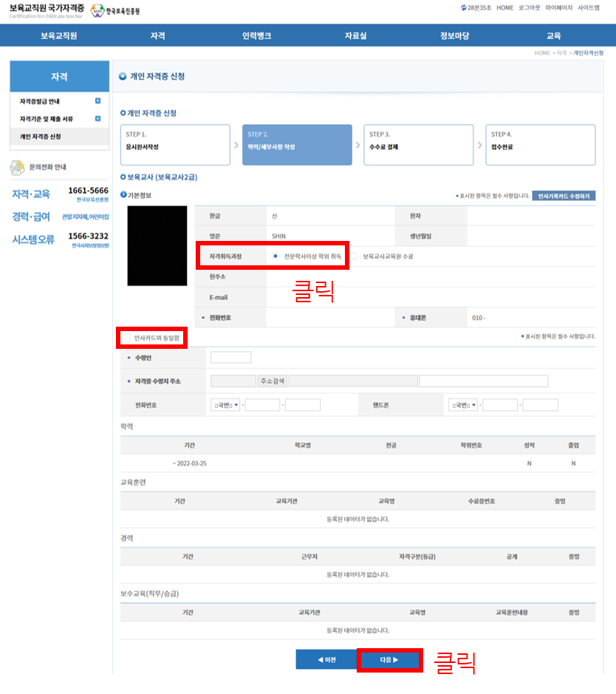
Task: Expand 자격기준 및 제출 서류 plus icon
Action: (x=97, y=119)
